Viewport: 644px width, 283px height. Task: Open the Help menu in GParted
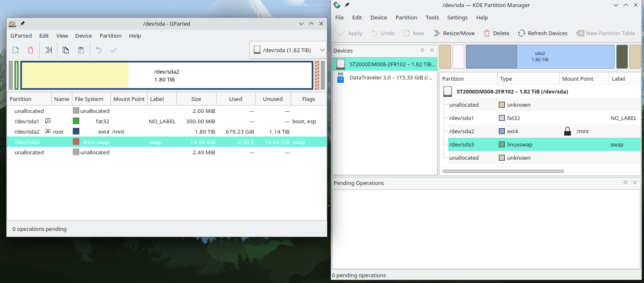(x=135, y=36)
